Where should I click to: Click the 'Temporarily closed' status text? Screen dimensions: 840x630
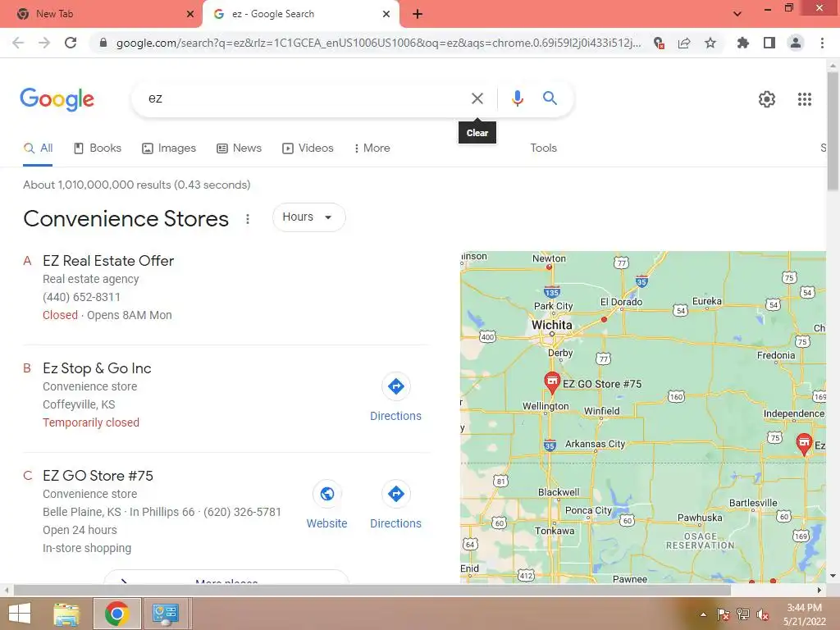(91, 422)
